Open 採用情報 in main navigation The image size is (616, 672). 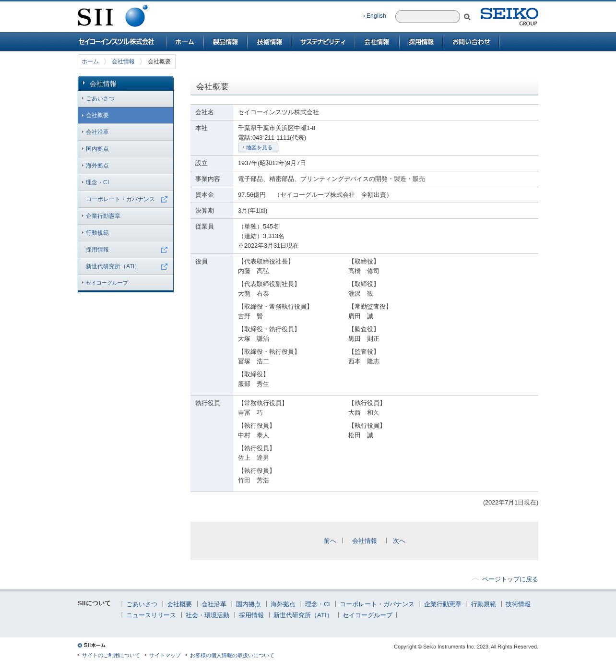(x=421, y=42)
